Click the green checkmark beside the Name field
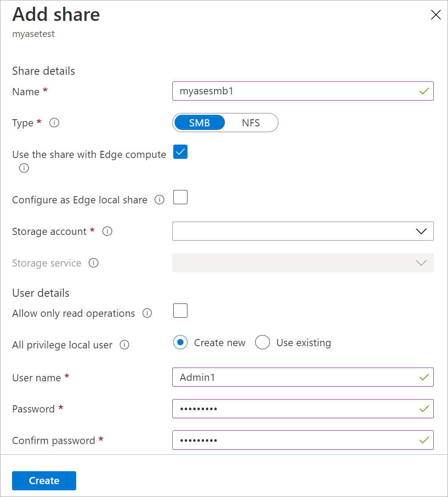 click(x=424, y=91)
